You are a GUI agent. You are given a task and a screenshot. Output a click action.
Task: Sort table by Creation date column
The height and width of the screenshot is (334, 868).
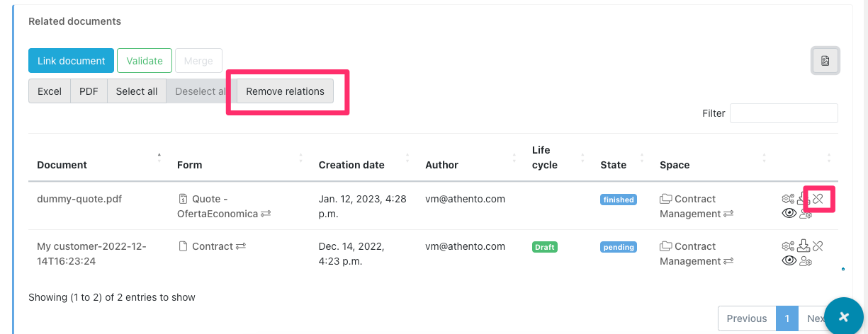click(351, 165)
